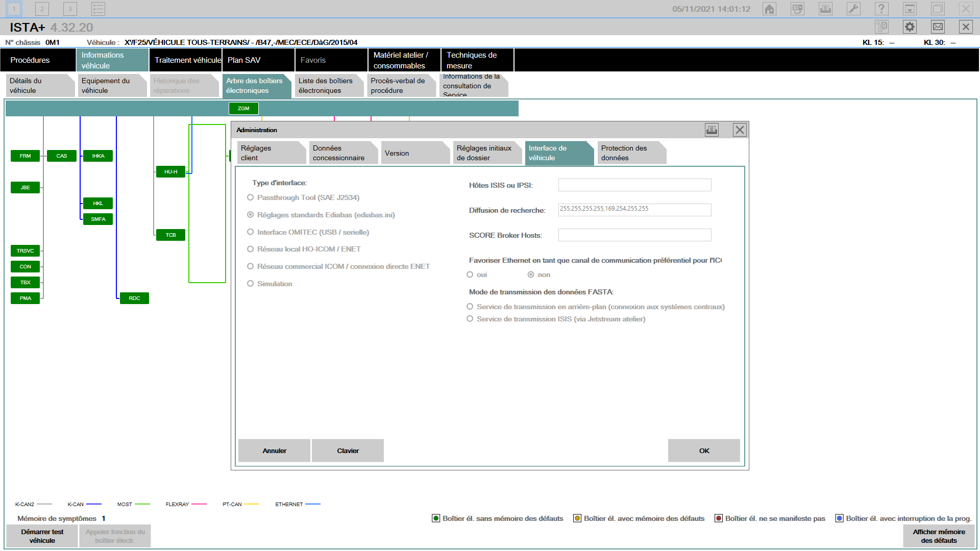The image size is (980, 551).
Task: Select the HU-H control unit in tree
Action: coord(170,172)
